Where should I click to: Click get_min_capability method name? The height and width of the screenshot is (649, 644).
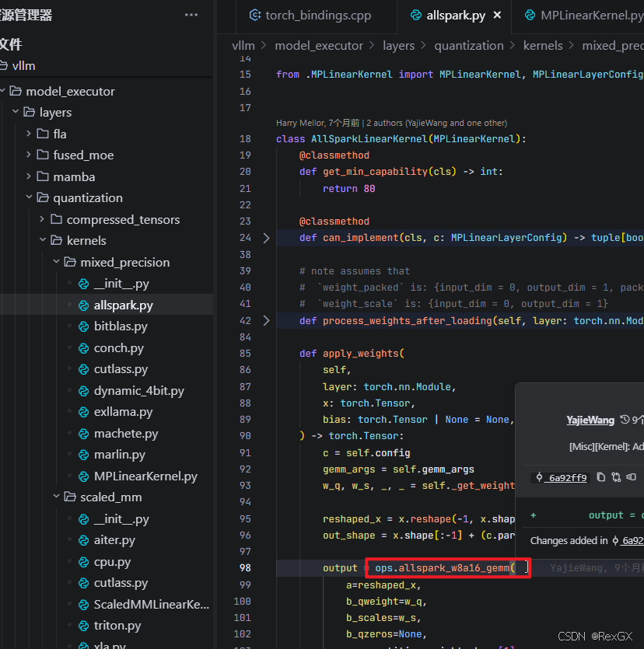(x=375, y=171)
